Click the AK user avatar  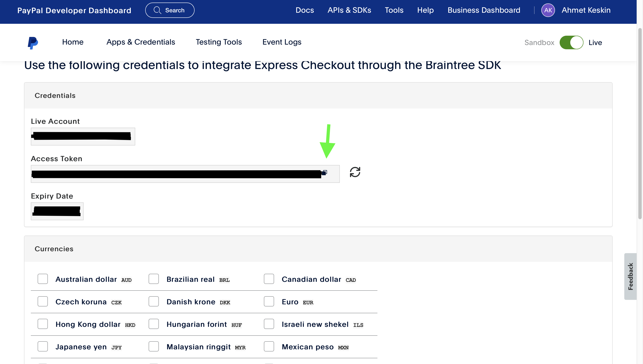point(548,10)
